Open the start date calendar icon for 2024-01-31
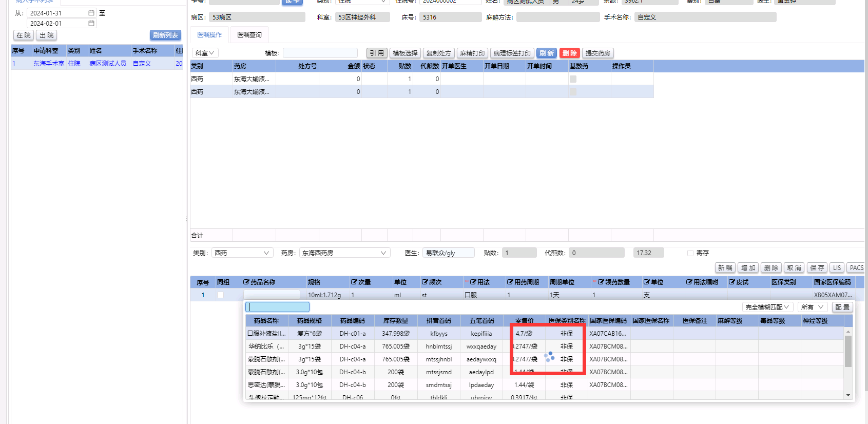The image size is (868, 424). click(x=91, y=13)
